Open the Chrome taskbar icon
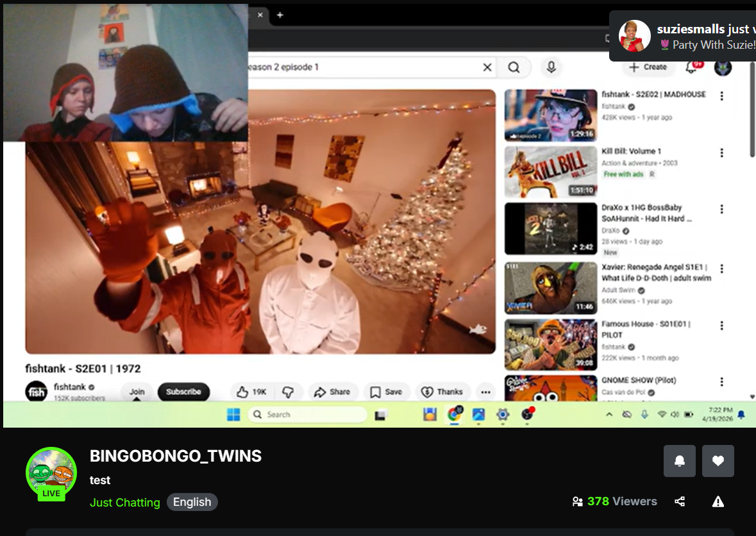The height and width of the screenshot is (536, 756). pos(454,415)
